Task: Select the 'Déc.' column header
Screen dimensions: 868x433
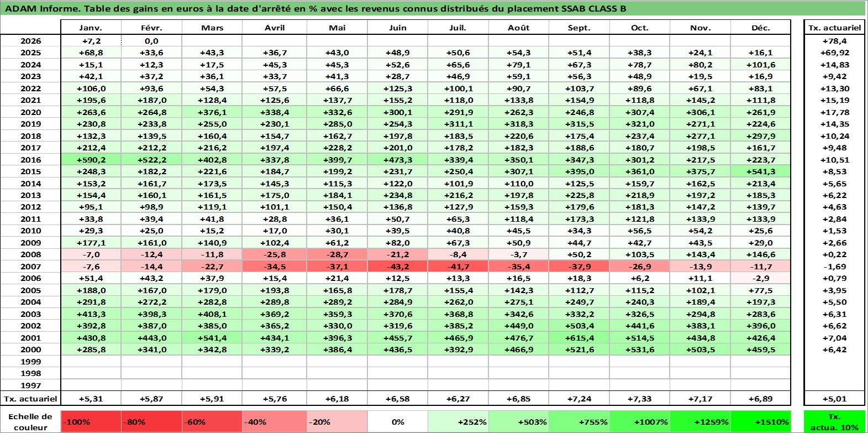Action: (x=761, y=28)
